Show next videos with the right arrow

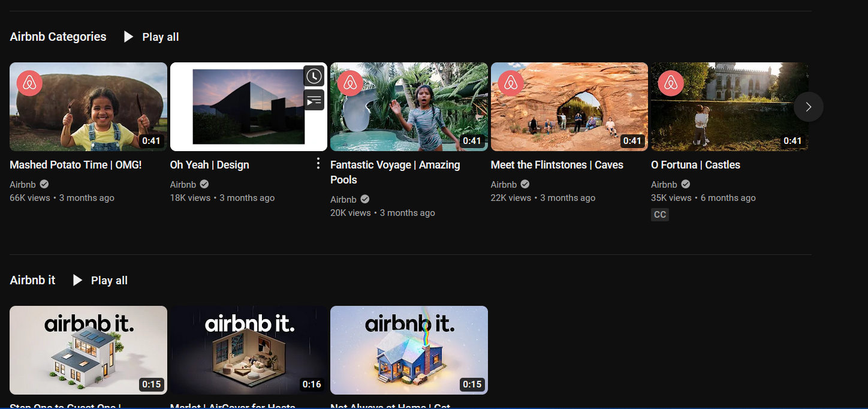(x=808, y=107)
